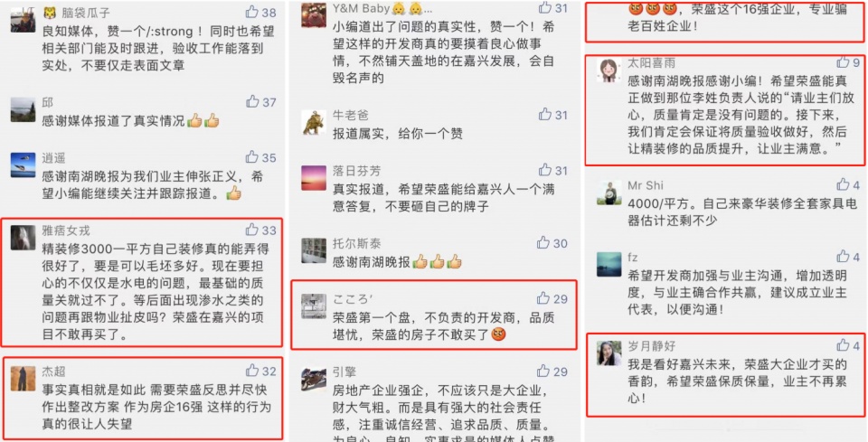Screen dimensions: 868x442
Task: Tap thumbs-up on 岁月静好's comment
Action: pos(843,345)
